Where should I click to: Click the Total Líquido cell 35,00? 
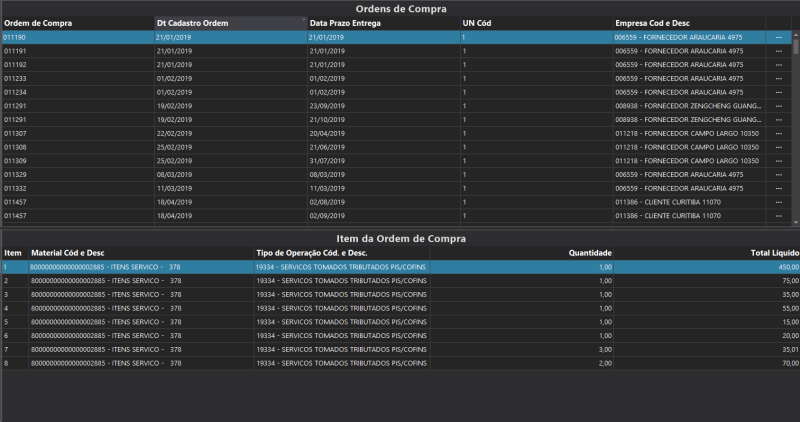click(x=707, y=295)
